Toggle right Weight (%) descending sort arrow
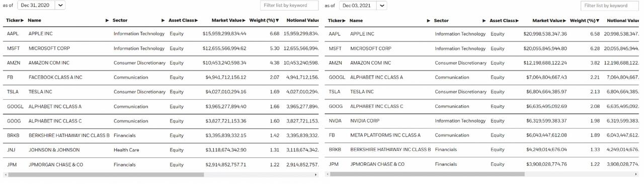The width and height of the screenshot is (644, 184). tap(598, 21)
